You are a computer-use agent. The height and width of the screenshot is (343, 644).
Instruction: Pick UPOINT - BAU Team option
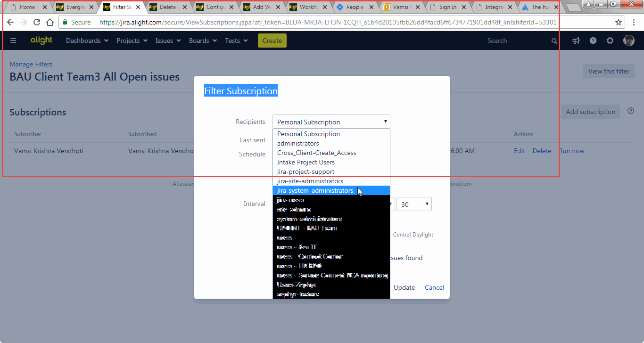pyautogui.click(x=331, y=228)
